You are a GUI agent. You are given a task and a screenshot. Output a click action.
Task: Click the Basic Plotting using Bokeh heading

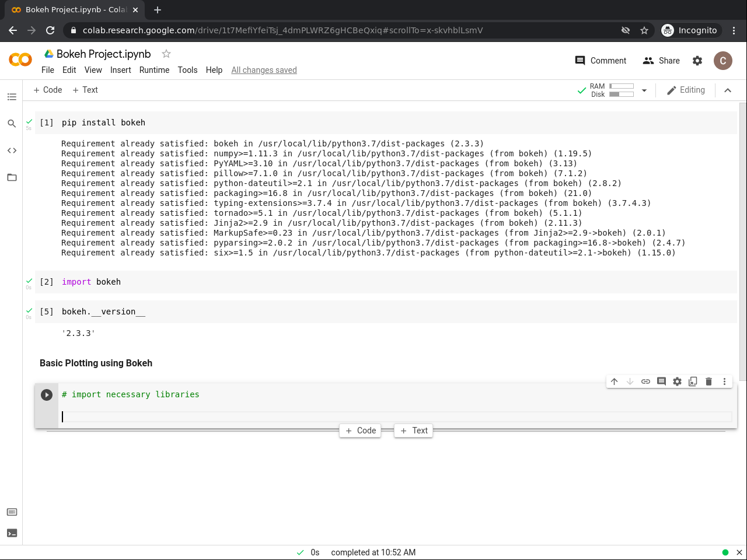coord(96,363)
